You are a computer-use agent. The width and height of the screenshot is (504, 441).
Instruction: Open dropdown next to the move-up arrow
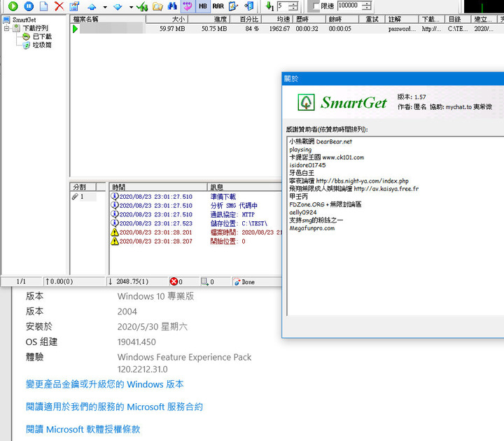[105, 7]
